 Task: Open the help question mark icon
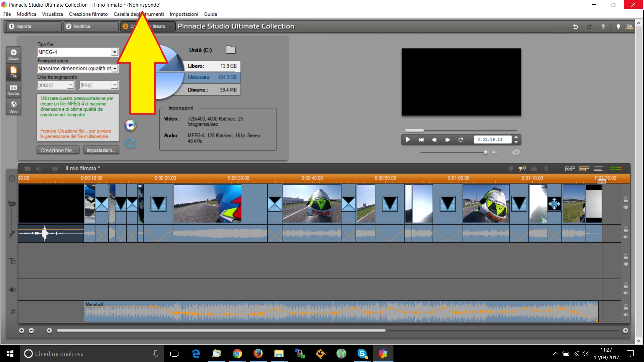[603, 26]
